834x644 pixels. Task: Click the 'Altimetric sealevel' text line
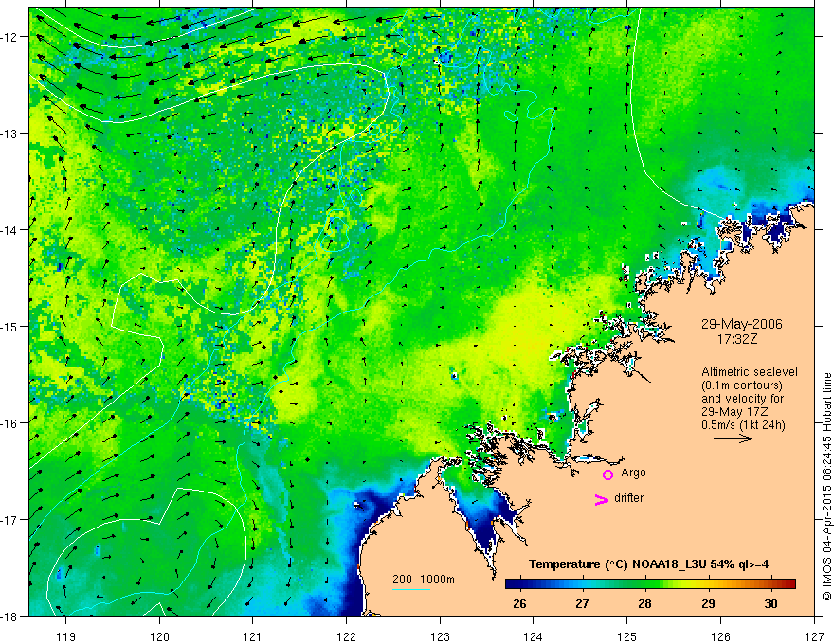750,372
